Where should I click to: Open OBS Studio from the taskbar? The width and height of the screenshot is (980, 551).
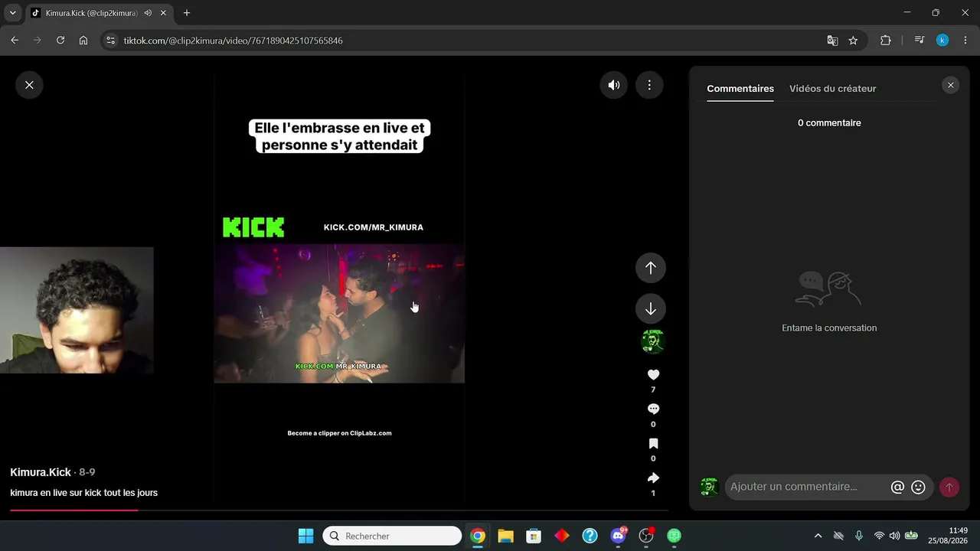[646, 536]
